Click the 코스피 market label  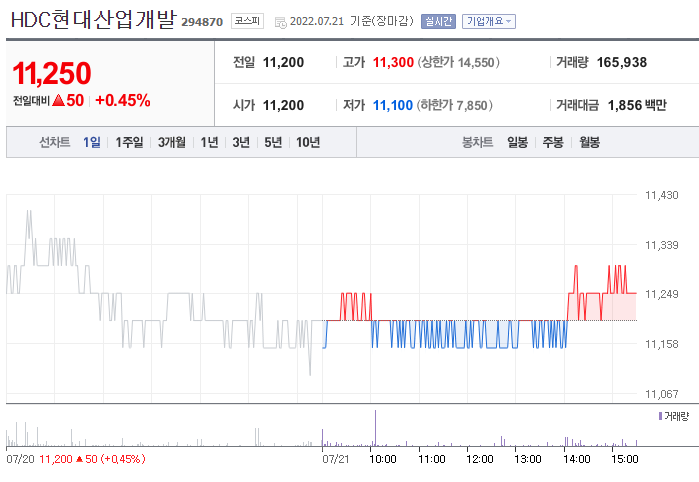tap(247, 21)
